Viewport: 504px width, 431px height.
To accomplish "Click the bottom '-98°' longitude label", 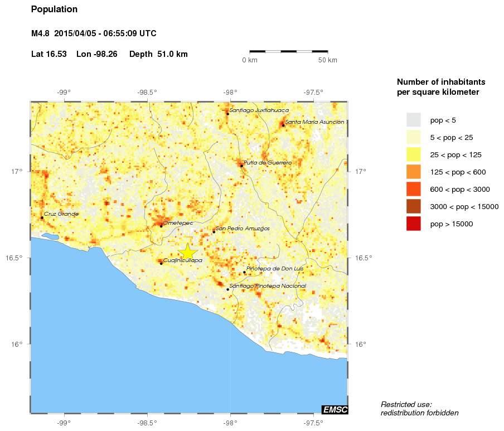I will point(230,423).
